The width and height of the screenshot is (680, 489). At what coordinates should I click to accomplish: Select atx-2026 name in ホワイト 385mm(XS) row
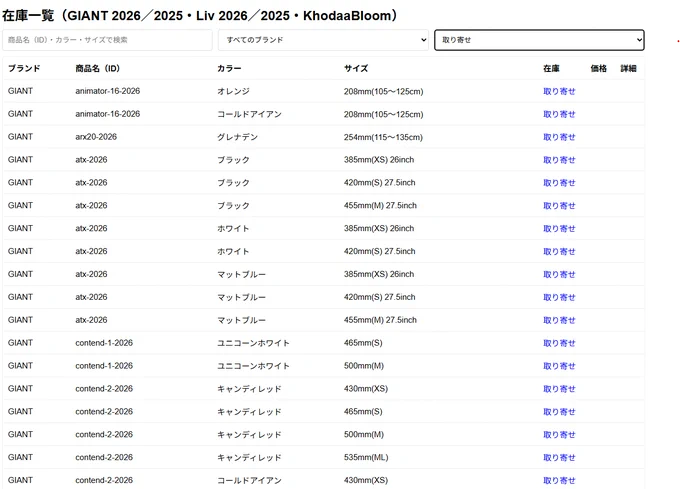click(x=91, y=228)
